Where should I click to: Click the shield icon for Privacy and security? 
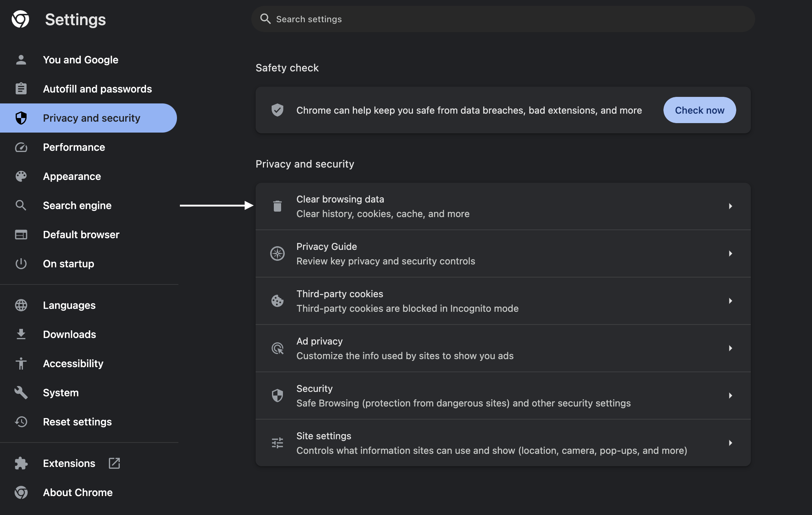21,118
